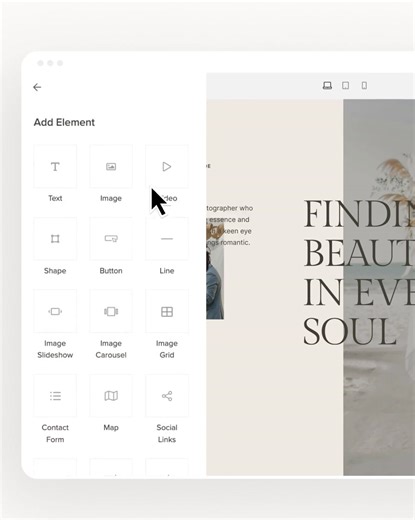This screenshot has width=415, height=520.
Task: Switch to tablet preview mode
Action: (x=346, y=86)
